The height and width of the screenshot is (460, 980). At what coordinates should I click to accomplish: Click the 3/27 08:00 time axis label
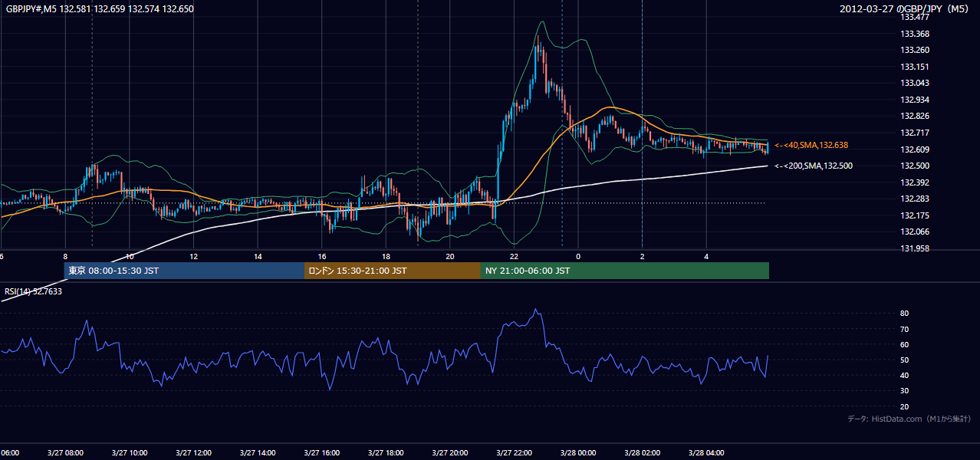click(x=65, y=452)
